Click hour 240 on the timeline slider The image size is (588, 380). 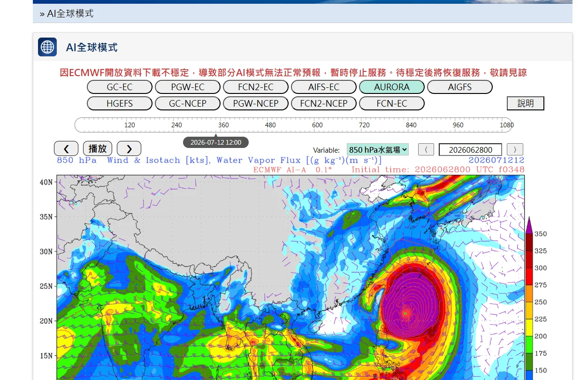[x=176, y=125]
